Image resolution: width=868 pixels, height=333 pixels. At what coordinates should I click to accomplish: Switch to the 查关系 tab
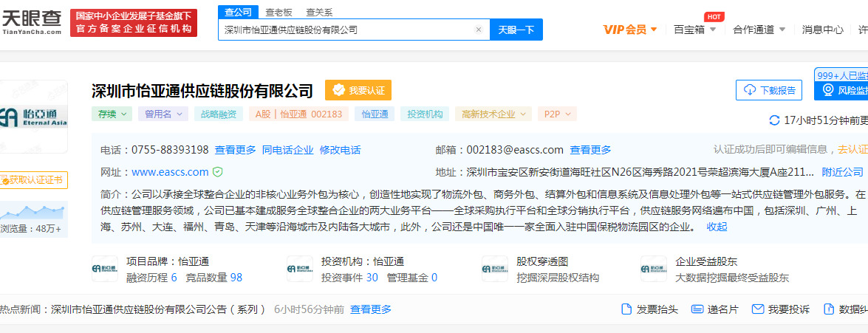click(x=319, y=12)
